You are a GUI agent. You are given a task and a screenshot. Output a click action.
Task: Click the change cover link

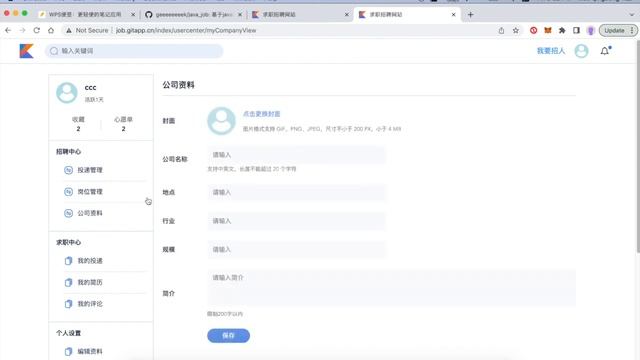pyautogui.click(x=261, y=114)
